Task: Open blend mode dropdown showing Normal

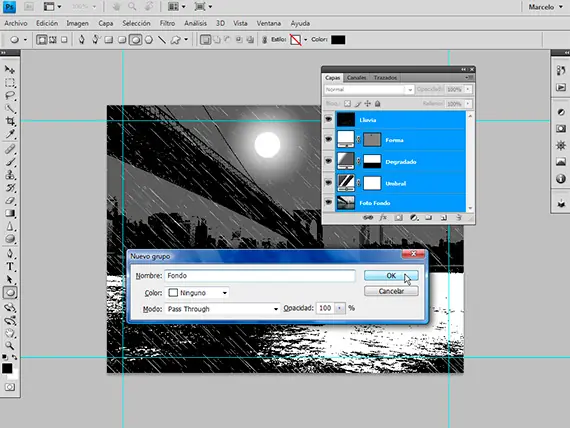Action: (x=369, y=89)
